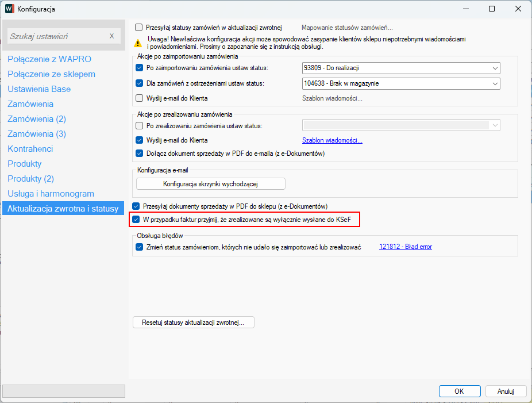The image size is (532, 403).
Task: Clear search field with X icon
Action: click(111, 36)
